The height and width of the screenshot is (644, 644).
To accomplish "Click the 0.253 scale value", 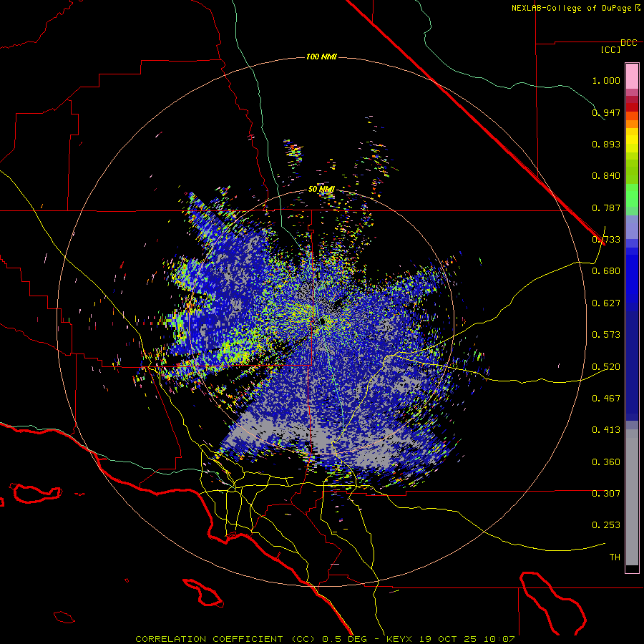I will pos(606,525).
